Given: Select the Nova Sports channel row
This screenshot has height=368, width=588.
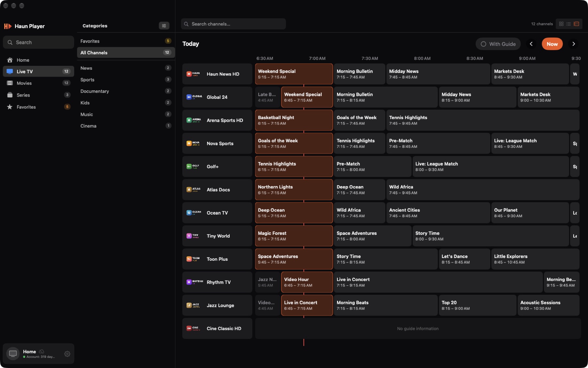Looking at the screenshot, I should [217, 144].
